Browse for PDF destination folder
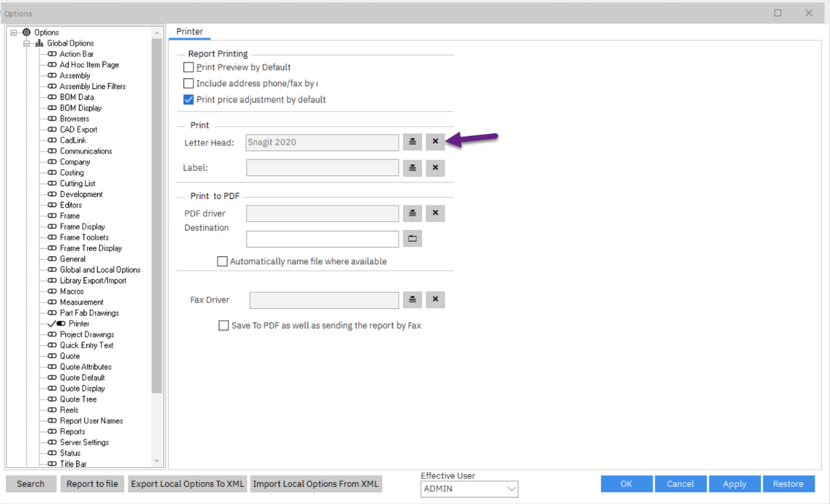The image size is (830, 504). click(x=412, y=239)
